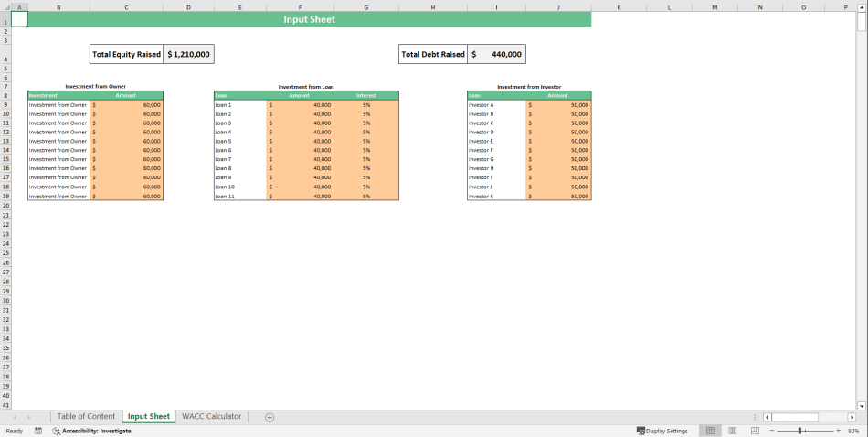Open the Table of Content sheet tab

tap(86, 417)
